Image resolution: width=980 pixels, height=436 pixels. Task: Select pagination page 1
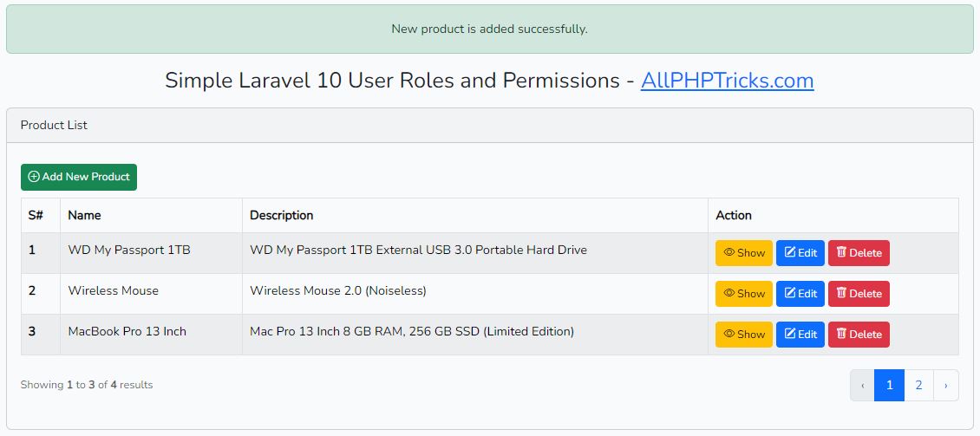(x=889, y=385)
